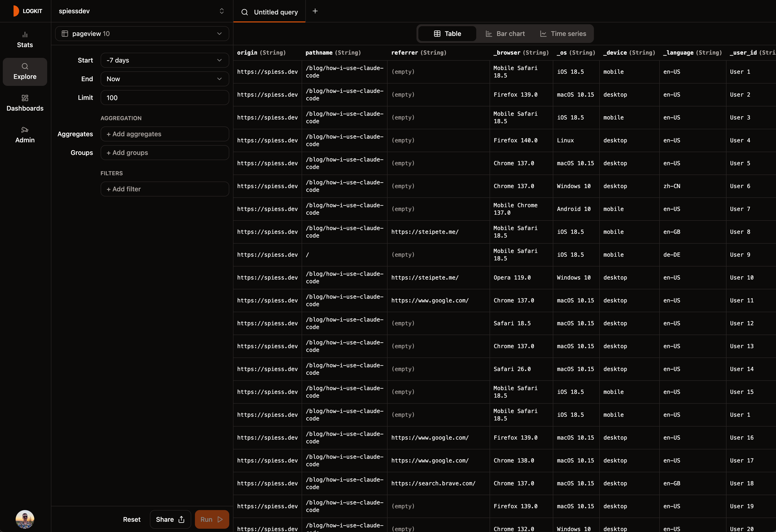Open Dashboards from the sidebar
Viewport: 776px width, 532px height.
tap(25, 102)
